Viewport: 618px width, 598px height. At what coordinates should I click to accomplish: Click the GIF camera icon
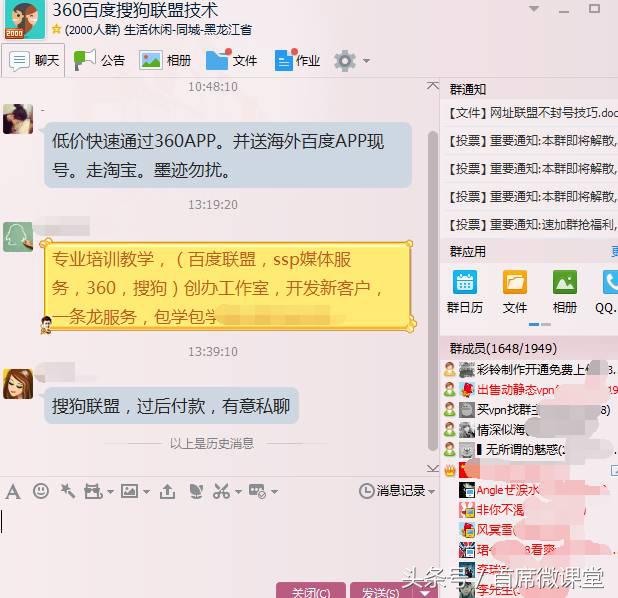pyautogui.click(x=93, y=491)
